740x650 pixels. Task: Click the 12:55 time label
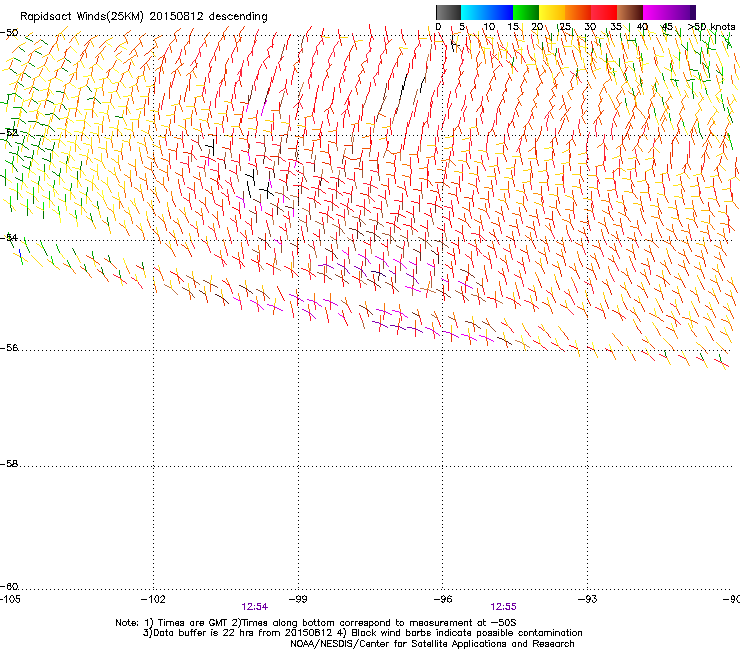pos(503,607)
